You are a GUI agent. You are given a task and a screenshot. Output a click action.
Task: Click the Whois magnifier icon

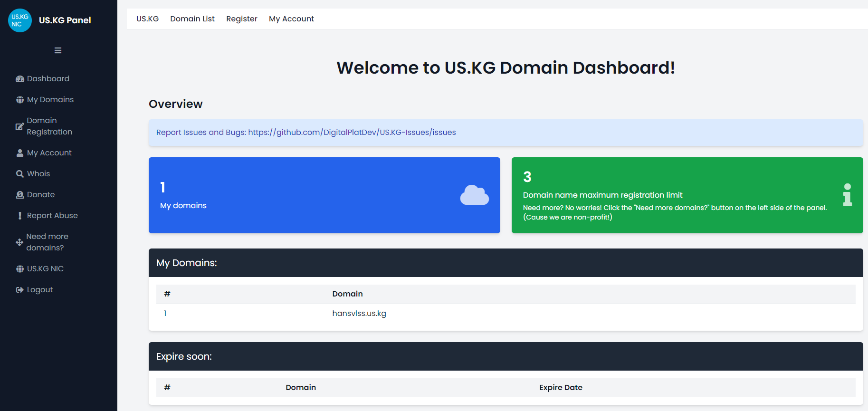20,174
